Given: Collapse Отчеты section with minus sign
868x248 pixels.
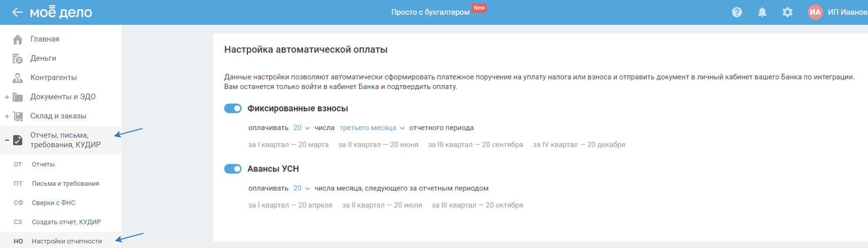Looking at the screenshot, I should (x=7, y=140).
